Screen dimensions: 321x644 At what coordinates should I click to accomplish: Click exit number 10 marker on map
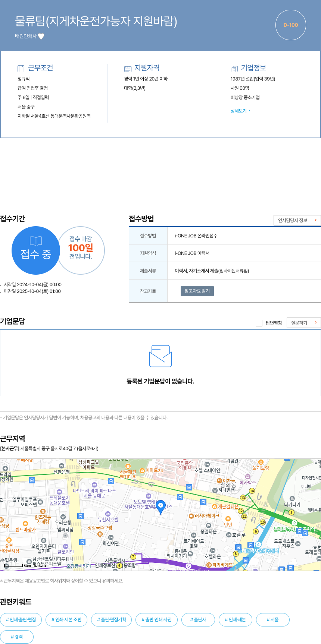[263, 522]
